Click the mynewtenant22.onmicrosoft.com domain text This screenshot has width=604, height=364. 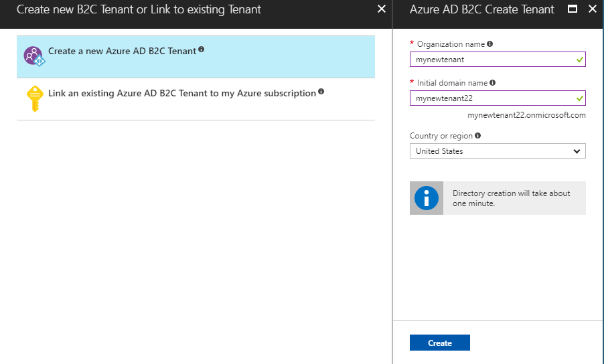(526, 115)
